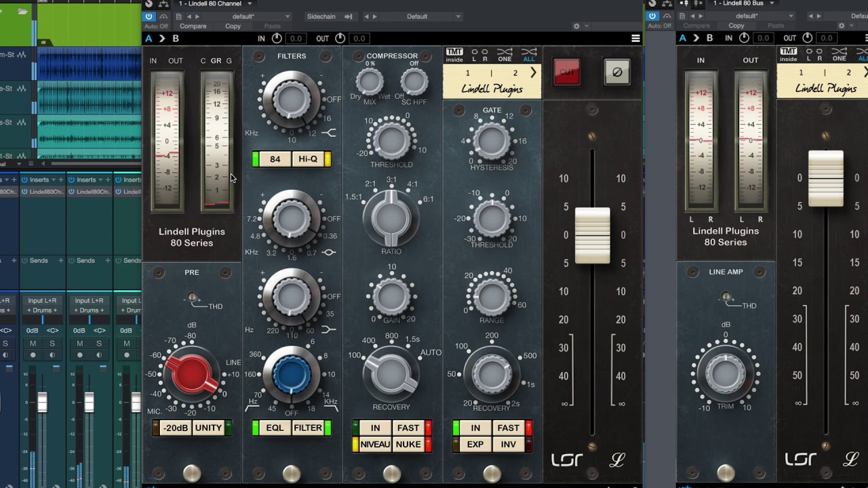868x488 pixels.
Task: Click the red CUT mute button
Action: tap(567, 72)
